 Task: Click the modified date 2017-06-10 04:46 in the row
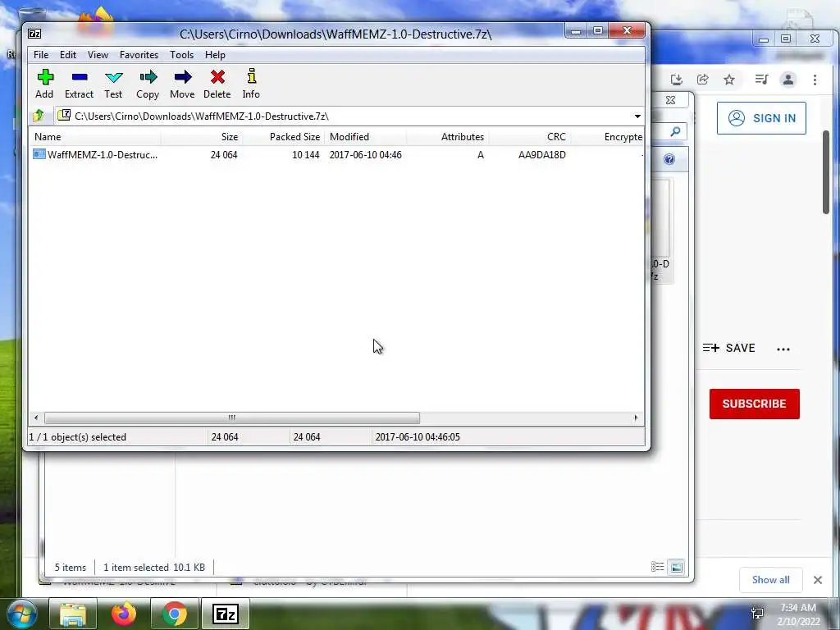pyautogui.click(x=365, y=155)
